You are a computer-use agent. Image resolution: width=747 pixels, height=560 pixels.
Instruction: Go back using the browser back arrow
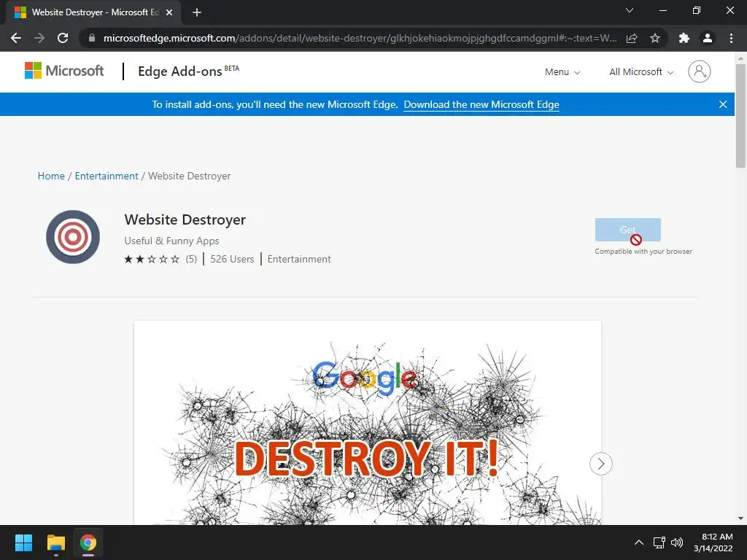16,38
